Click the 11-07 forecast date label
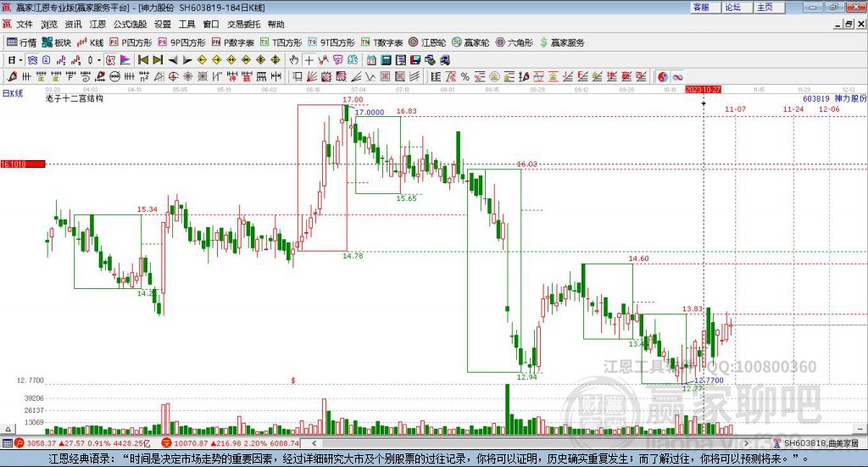 pyautogui.click(x=735, y=109)
